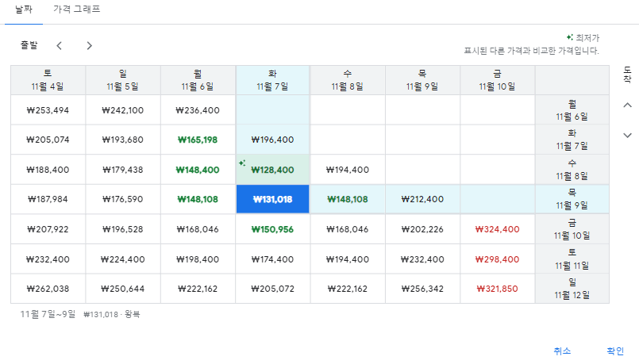Viewport: 639px width, 364px height.
Task: Click the 월 11월 6일 return row header
Action: (572, 110)
